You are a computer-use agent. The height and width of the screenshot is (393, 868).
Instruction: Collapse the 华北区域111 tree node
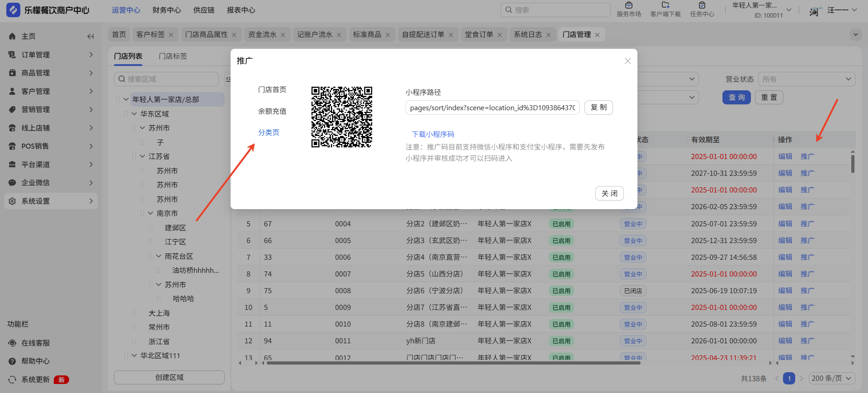pyautogui.click(x=134, y=356)
